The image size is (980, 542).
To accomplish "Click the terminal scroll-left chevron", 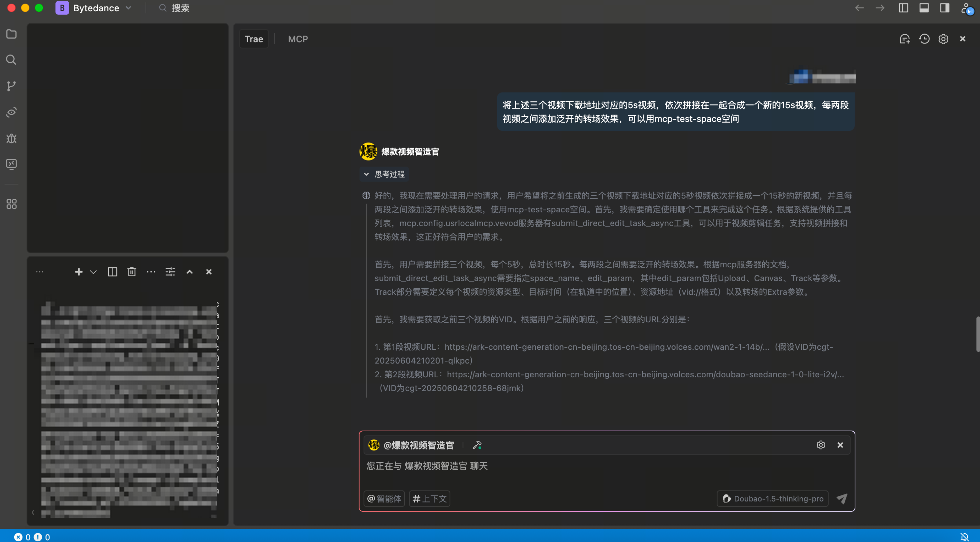I will click(33, 512).
